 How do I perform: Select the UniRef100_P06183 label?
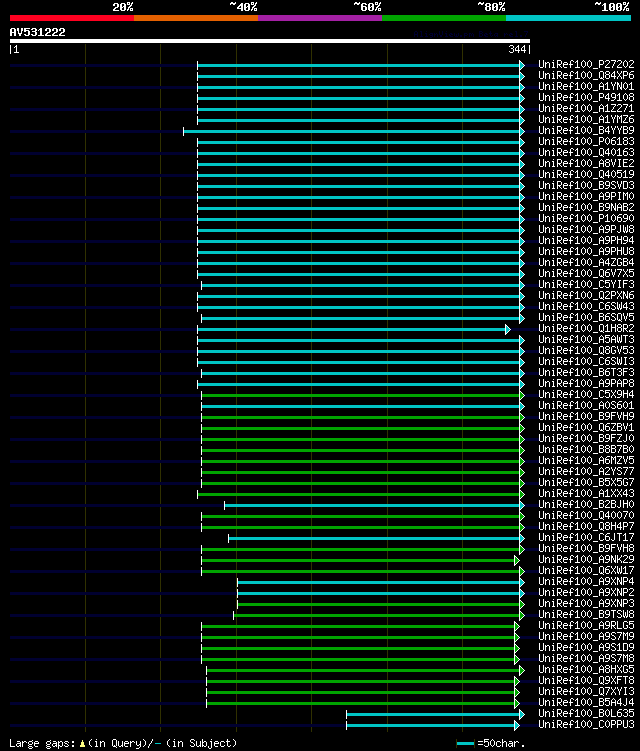pos(586,141)
